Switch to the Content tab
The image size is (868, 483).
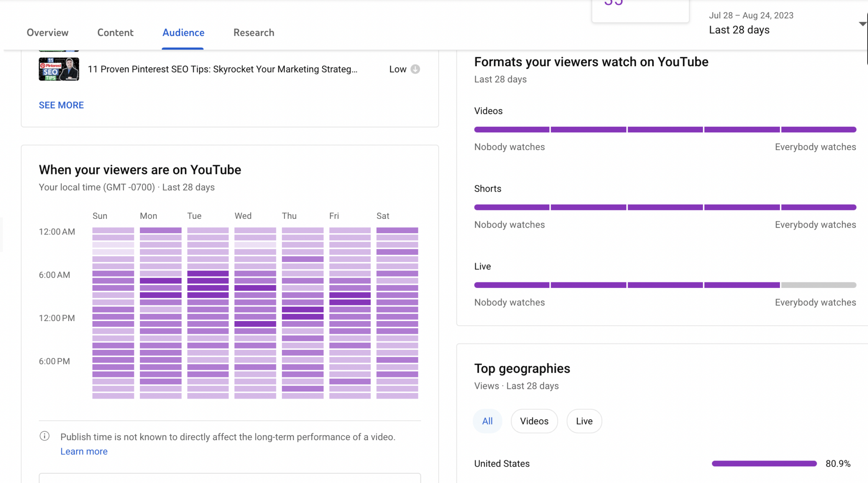(x=115, y=33)
